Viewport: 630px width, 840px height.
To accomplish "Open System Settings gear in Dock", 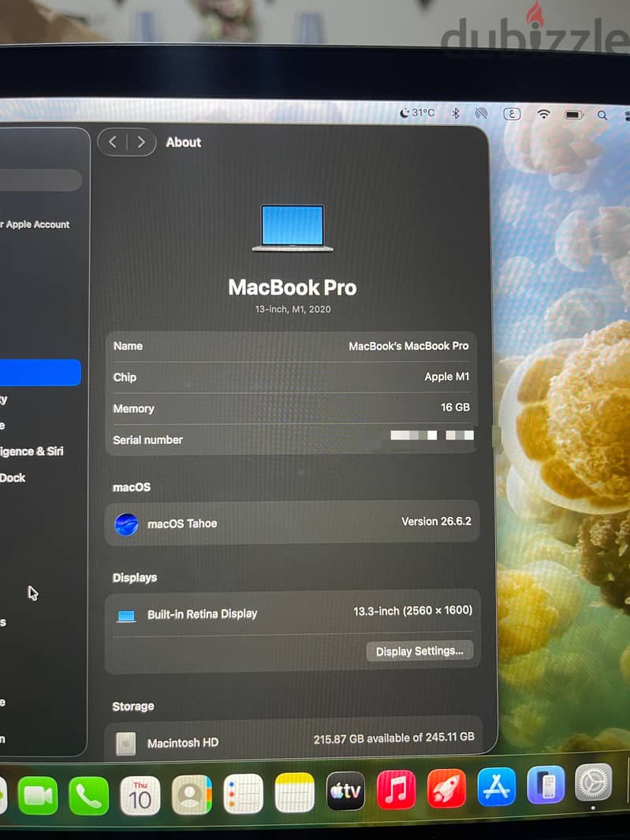I will point(593,782).
